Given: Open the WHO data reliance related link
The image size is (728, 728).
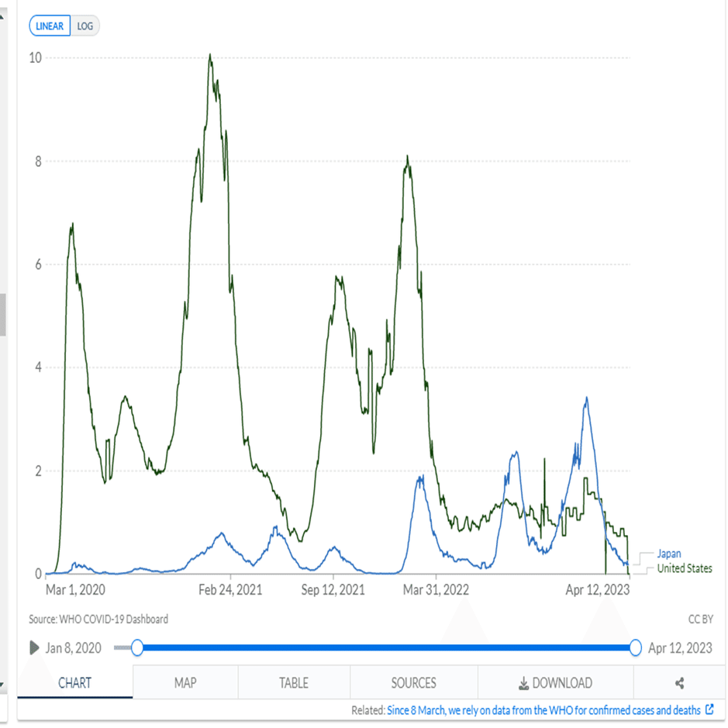Looking at the screenshot, I should 544,709.
